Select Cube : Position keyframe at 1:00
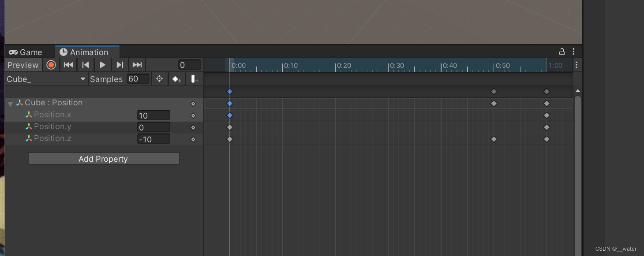Viewport: 644px width, 256px height. tap(547, 104)
